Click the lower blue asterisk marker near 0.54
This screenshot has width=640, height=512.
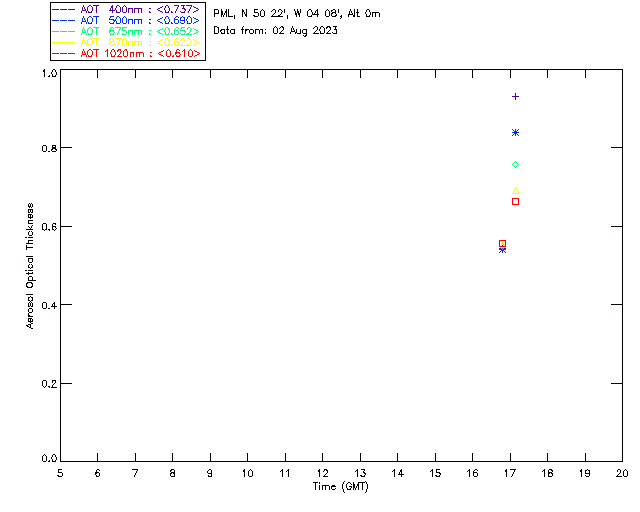(502, 249)
